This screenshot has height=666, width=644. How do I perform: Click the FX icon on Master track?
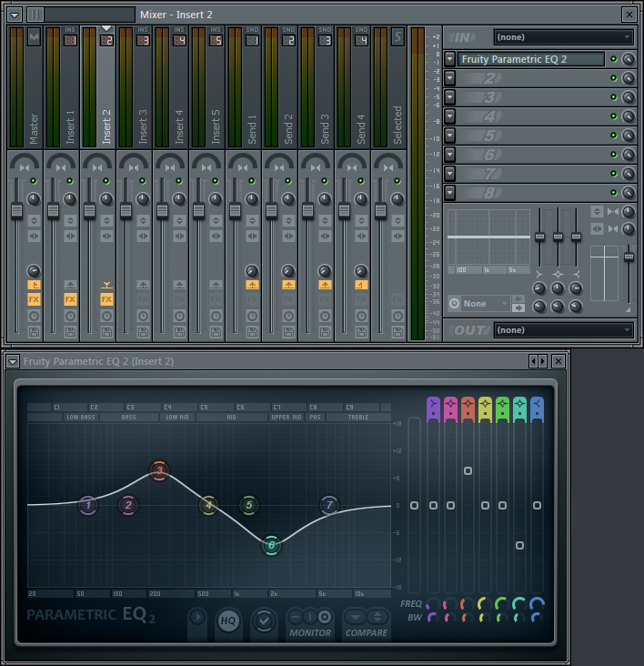pos(34,299)
